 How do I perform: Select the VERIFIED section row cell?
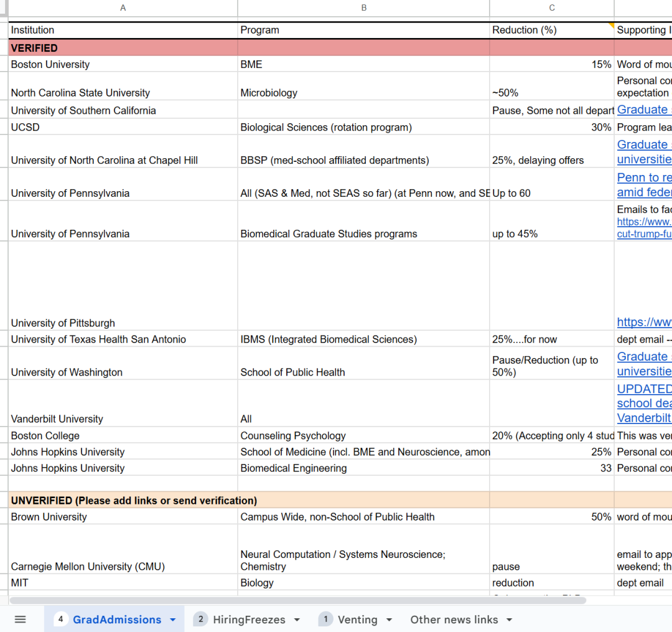123,47
